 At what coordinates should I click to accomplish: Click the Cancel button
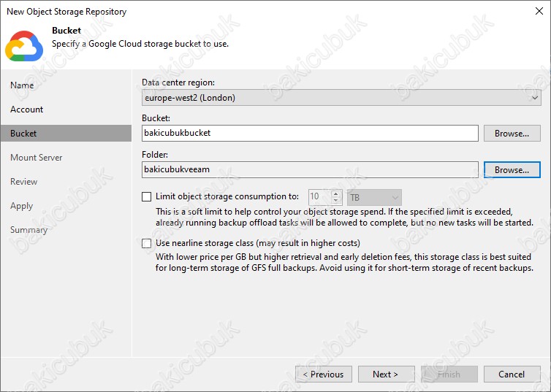tap(512, 374)
